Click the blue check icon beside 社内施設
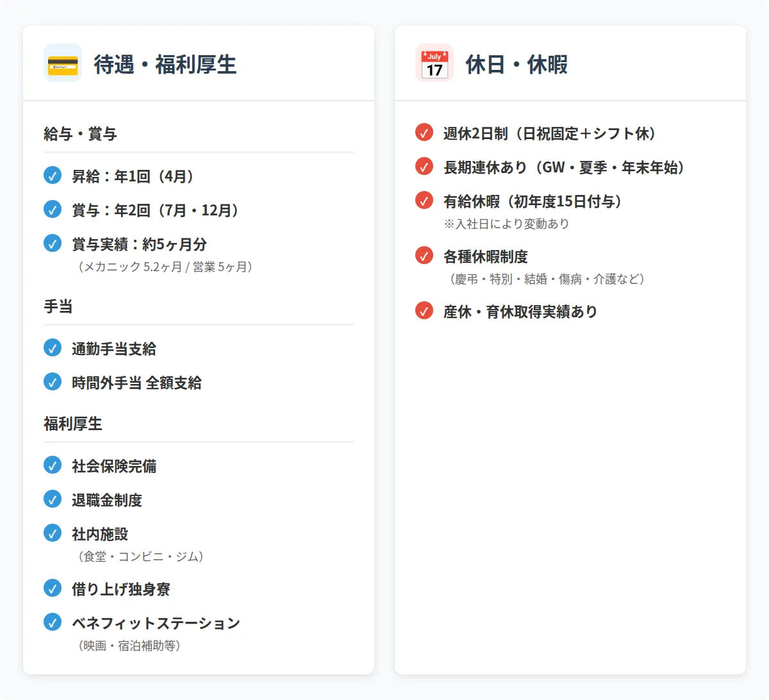This screenshot has width=769, height=700. (53, 533)
